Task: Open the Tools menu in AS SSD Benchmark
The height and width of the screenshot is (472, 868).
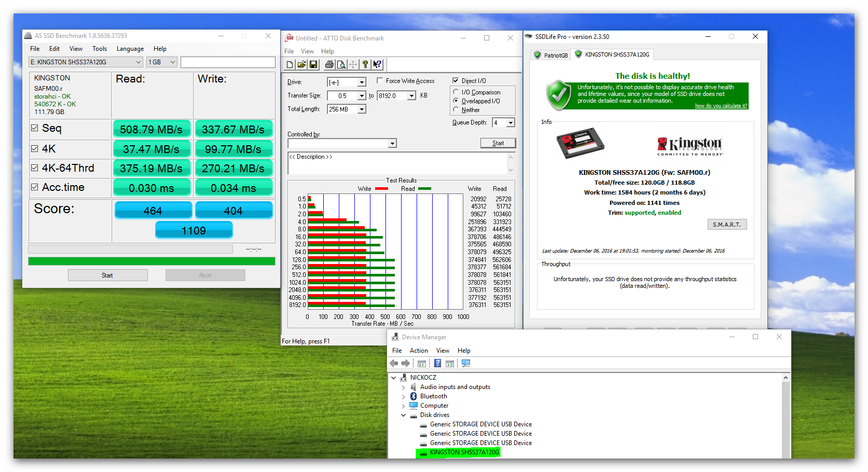Action: (x=100, y=49)
